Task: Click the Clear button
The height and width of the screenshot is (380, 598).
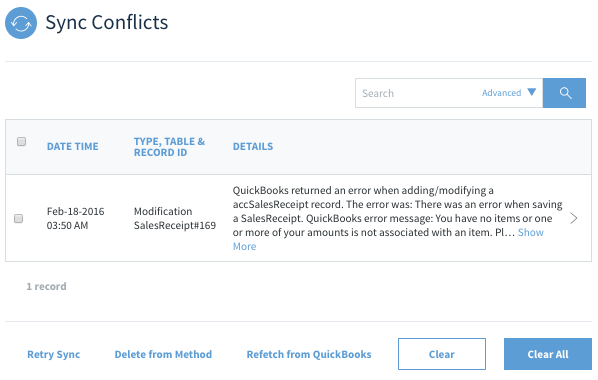Action: pos(442,354)
